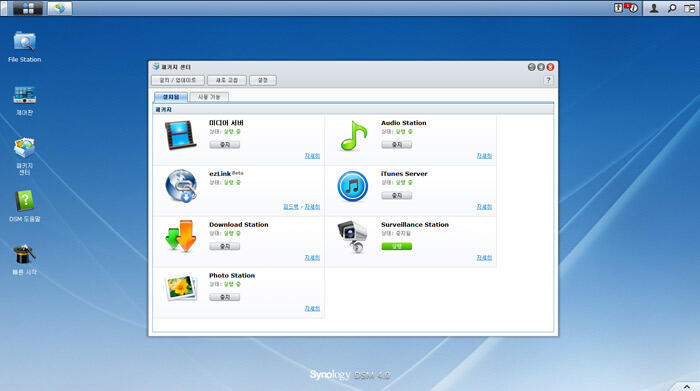Click the Refresh toolbar button
The image size is (700, 391).
coord(227,80)
